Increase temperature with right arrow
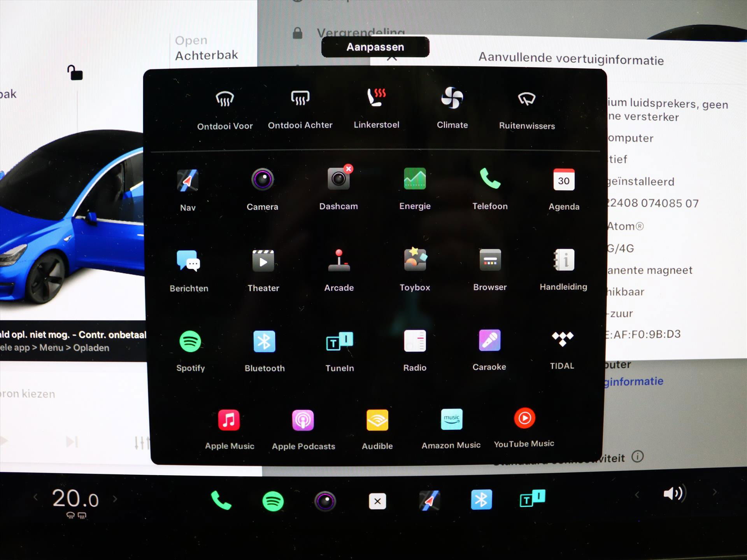This screenshot has width=747, height=560. [x=115, y=499]
